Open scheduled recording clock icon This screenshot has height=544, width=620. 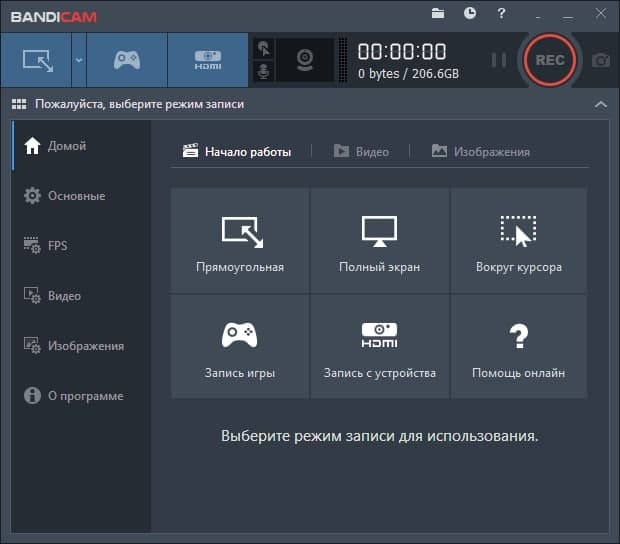[470, 13]
